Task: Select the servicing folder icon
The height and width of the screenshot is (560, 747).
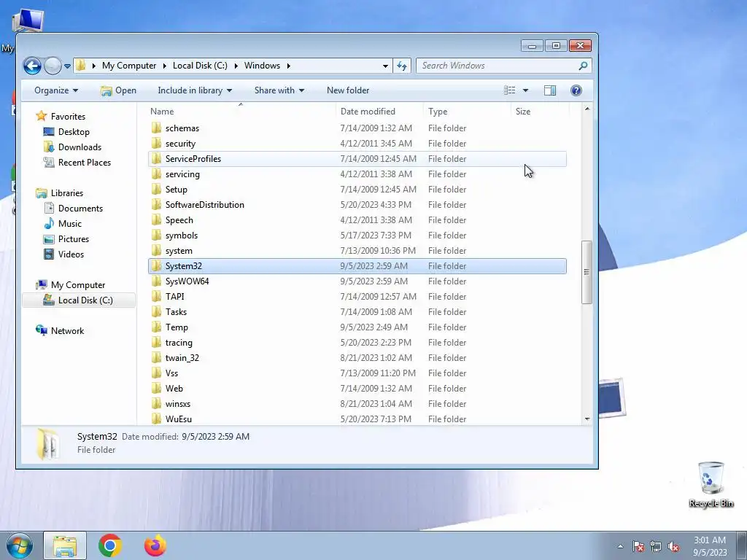Action: (x=156, y=174)
